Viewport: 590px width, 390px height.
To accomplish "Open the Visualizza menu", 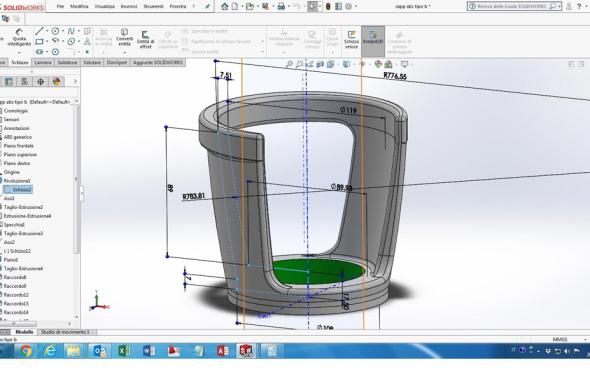I will tap(104, 6).
